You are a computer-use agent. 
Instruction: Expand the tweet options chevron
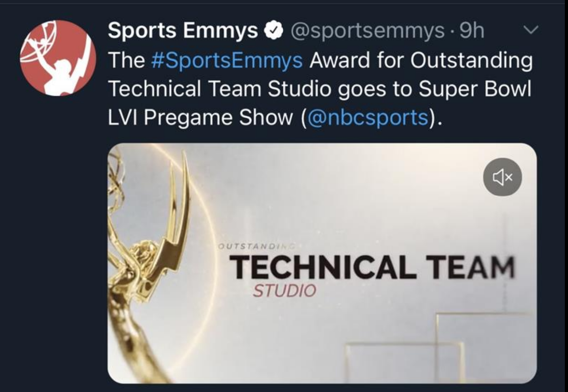[532, 30]
